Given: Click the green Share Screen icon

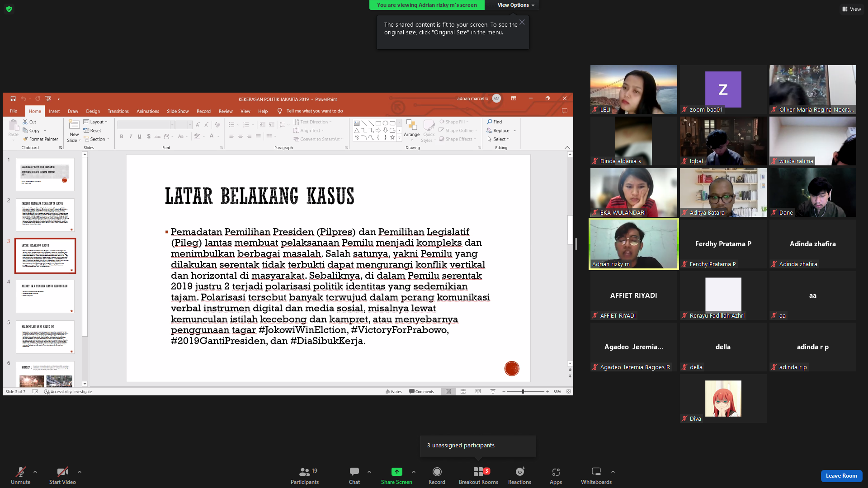Looking at the screenshot, I should [396, 472].
